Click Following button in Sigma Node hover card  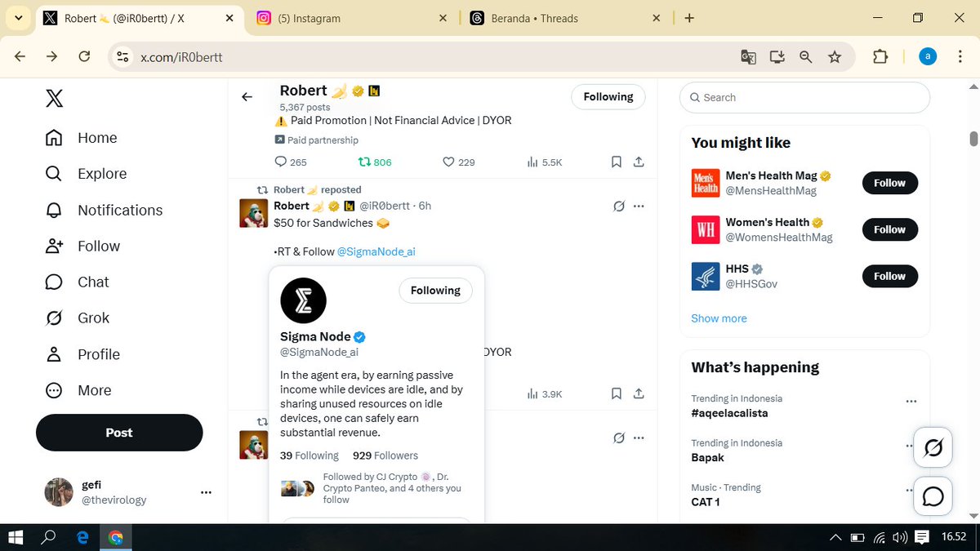(435, 290)
